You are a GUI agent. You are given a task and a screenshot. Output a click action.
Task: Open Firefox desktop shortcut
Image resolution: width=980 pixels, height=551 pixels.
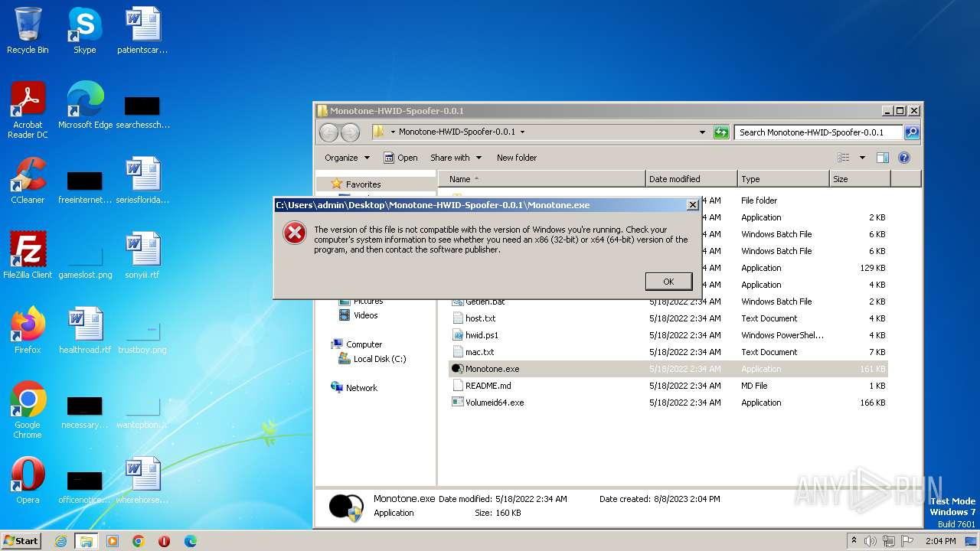click(x=28, y=331)
